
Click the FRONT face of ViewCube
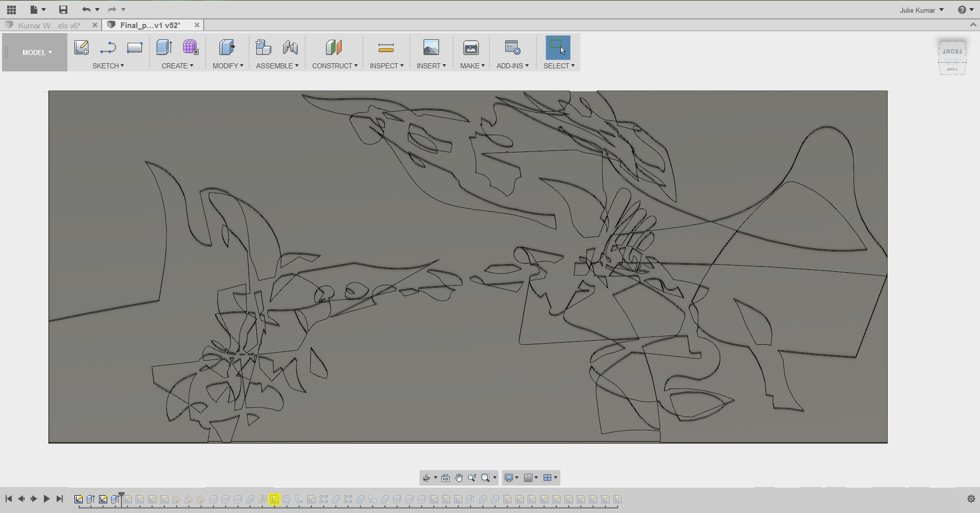(952, 51)
